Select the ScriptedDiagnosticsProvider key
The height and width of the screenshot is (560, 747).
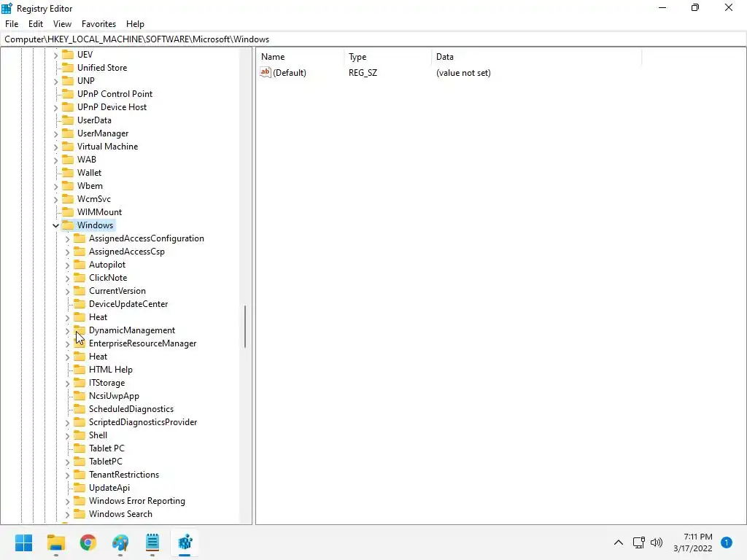click(x=143, y=422)
